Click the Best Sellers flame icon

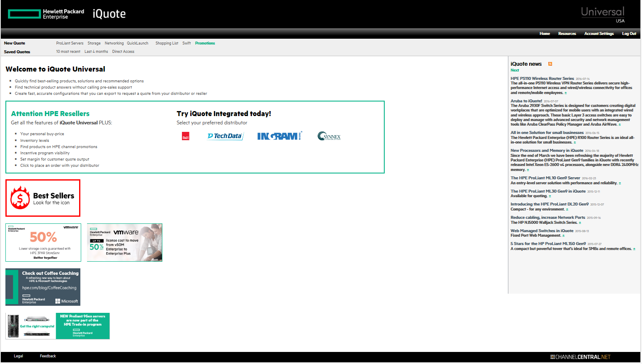pos(20,197)
